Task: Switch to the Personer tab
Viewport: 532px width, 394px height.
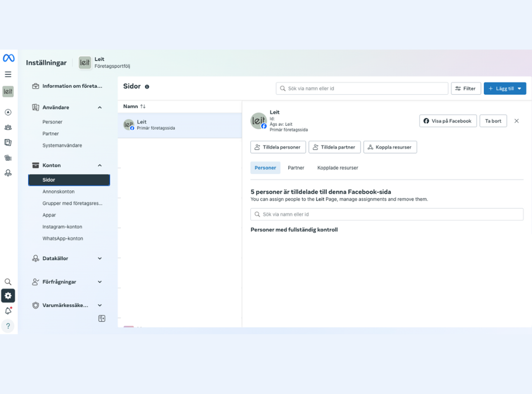Action: click(265, 168)
